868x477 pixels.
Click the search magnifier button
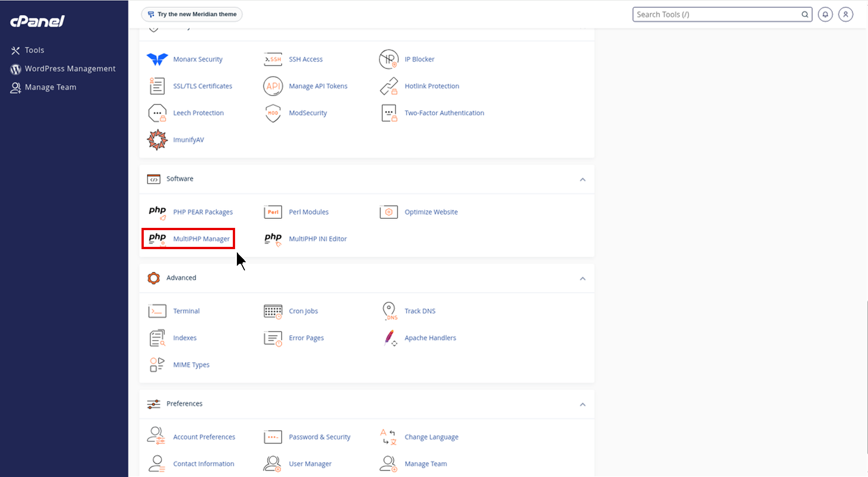pos(805,14)
